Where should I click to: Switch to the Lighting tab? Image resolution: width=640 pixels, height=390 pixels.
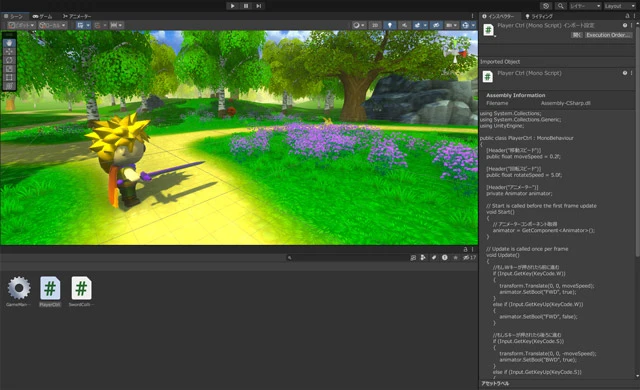(539, 16)
